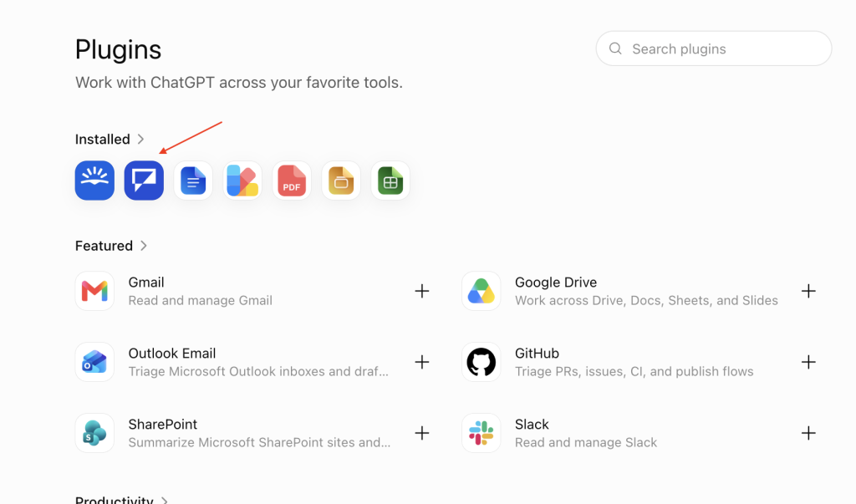The height and width of the screenshot is (504, 856).
Task: Expand the Featured section chevron
Action: click(144, 246)
